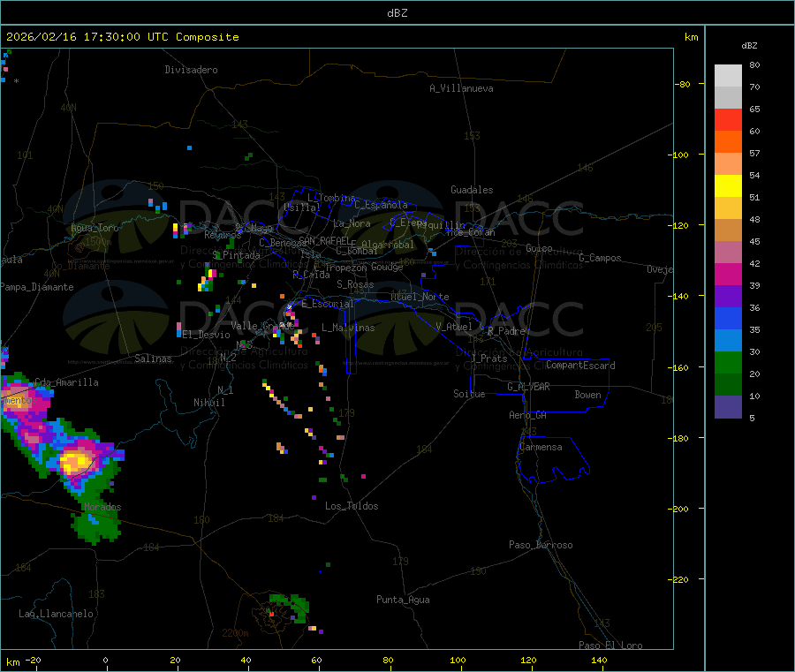Click the yellow 51–54 dBZ legend swatch

728,186
